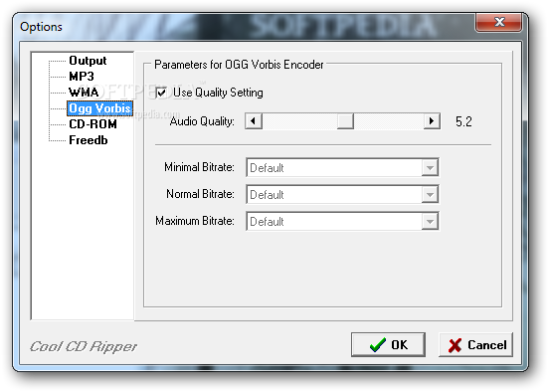
Task: Click slider track left of thumb
Action: [299, 121]
